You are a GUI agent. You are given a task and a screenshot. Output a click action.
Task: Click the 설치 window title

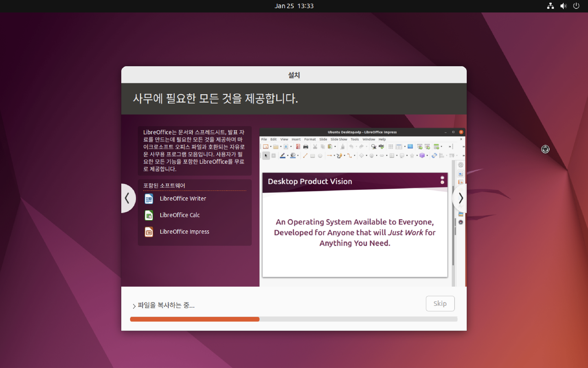294,75
